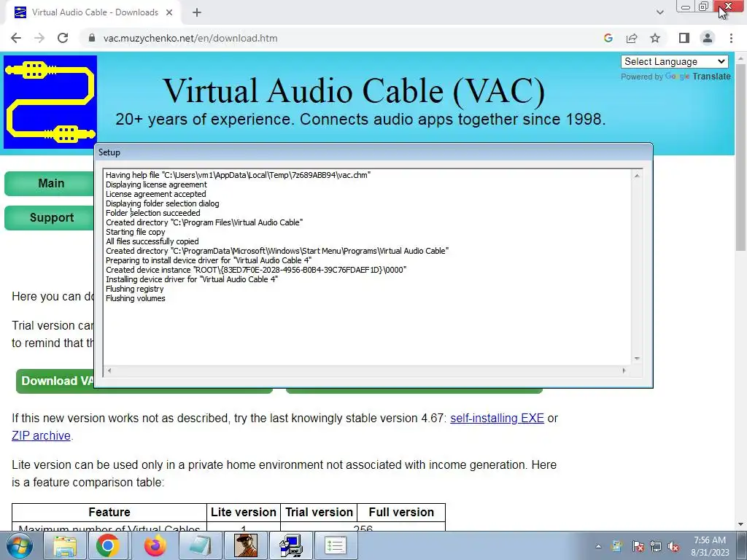Image resolution: width=747 pixels, height=560 pixels.
Task: Click the Feature table header
Action: tap(109, 513)
